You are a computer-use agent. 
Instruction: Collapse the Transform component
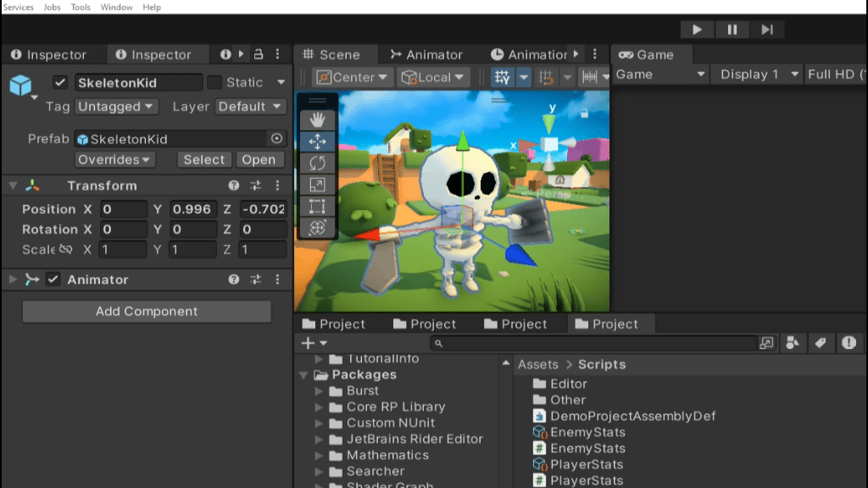pyautogui.click(x=13, y=186)
